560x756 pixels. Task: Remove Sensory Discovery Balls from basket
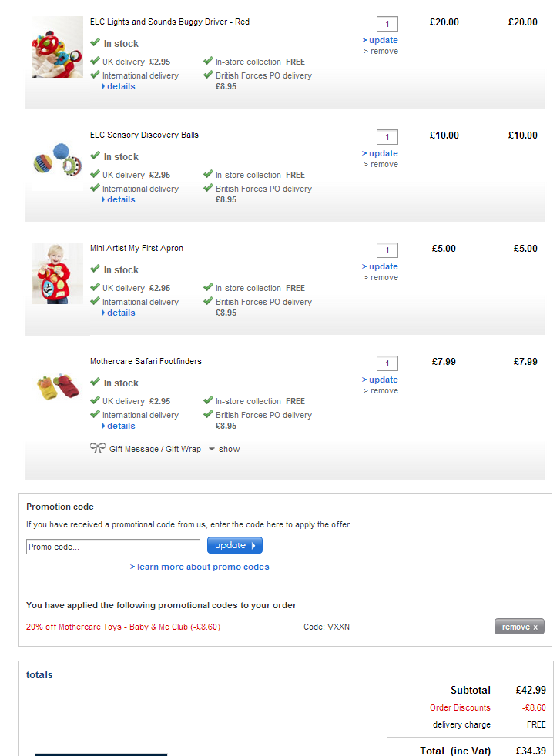(381, 165)
